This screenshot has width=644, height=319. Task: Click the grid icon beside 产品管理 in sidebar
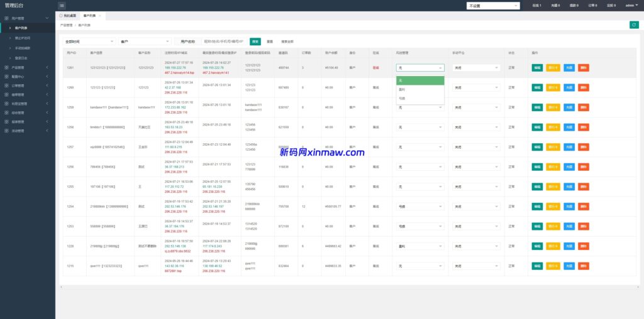click(6, 67)
